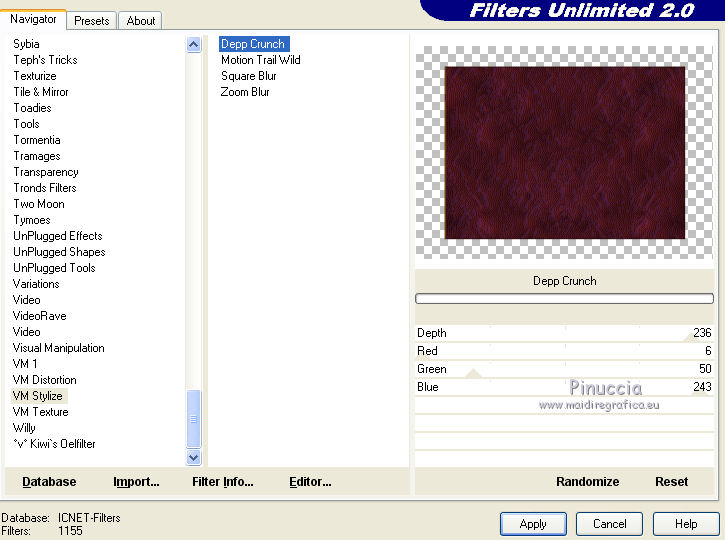Open Filter Info...
Screen dimensions: 725x540
pyautogui.click(x=222, y=482)
